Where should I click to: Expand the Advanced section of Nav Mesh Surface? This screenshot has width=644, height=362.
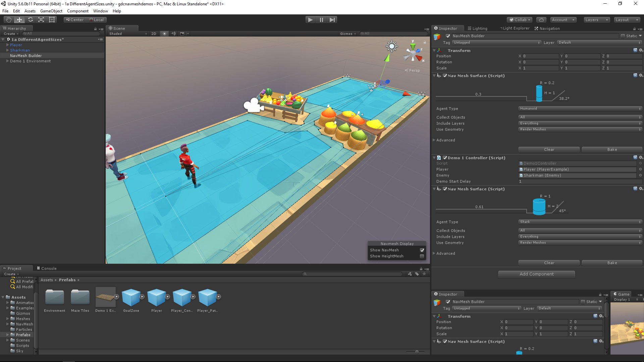[446, 140]
